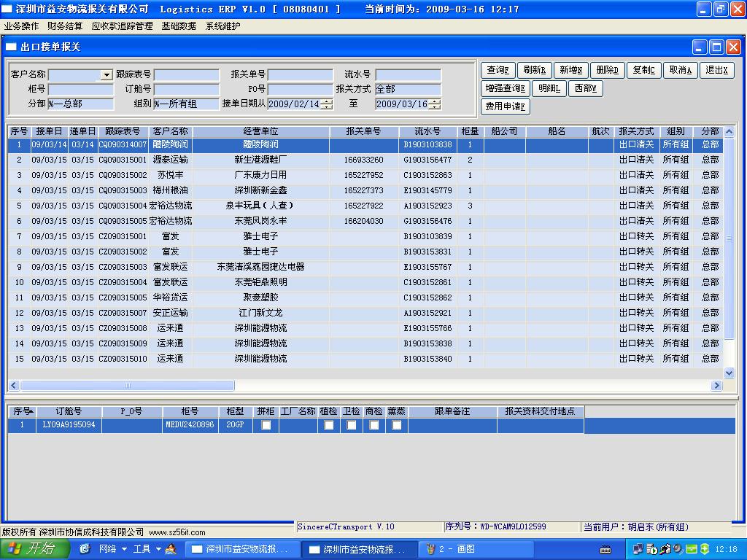Open the 财务结算 menu
Screen dimensions: 747x560
pos(65,26)
